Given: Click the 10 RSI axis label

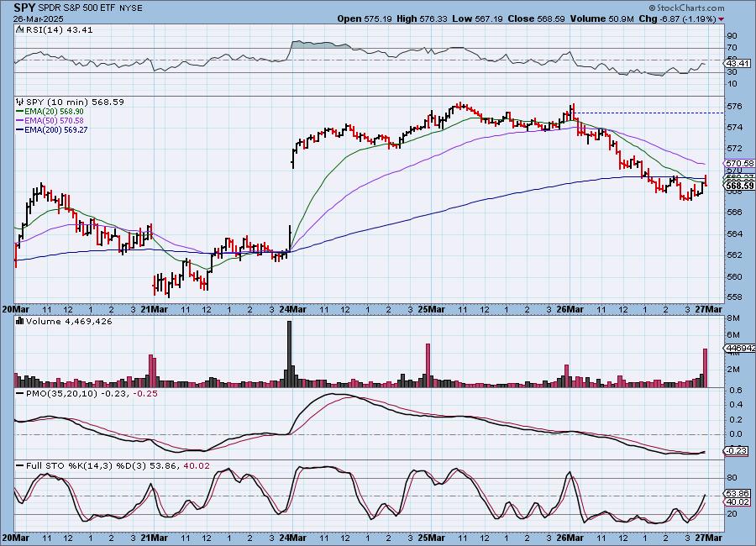Looking at the screenshot, I should tap(732, 84).
